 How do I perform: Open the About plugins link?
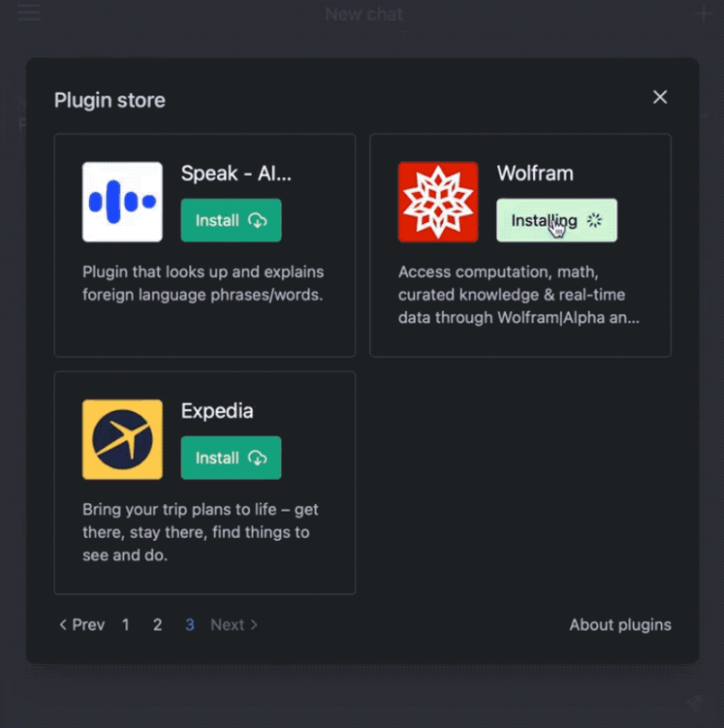pyautogui.click(x=620, y=625)
